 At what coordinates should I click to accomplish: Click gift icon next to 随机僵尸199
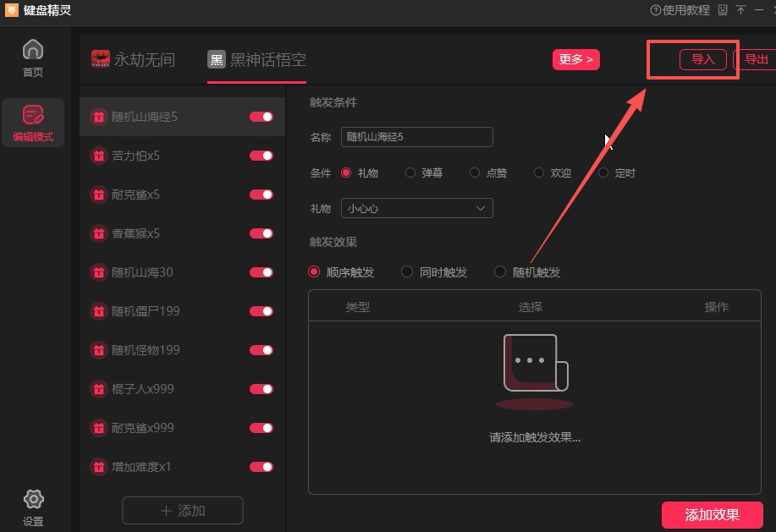99,311
